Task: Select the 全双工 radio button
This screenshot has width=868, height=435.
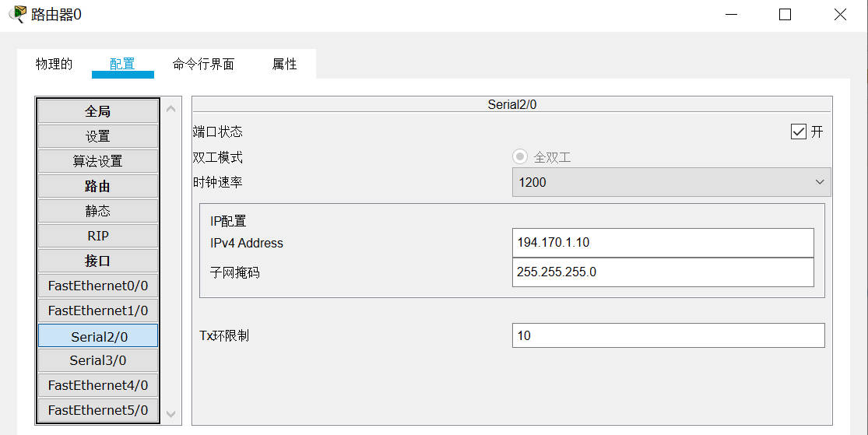Action: tap(520, 156)
